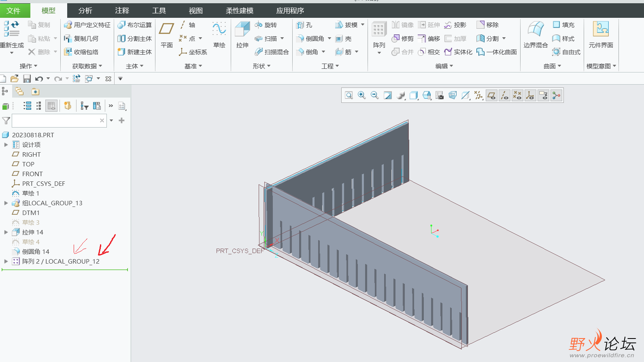Select the Shell (壳) tool
This screenshot has width=644, height=362.
pyautogui.click(x=343, y=39)
